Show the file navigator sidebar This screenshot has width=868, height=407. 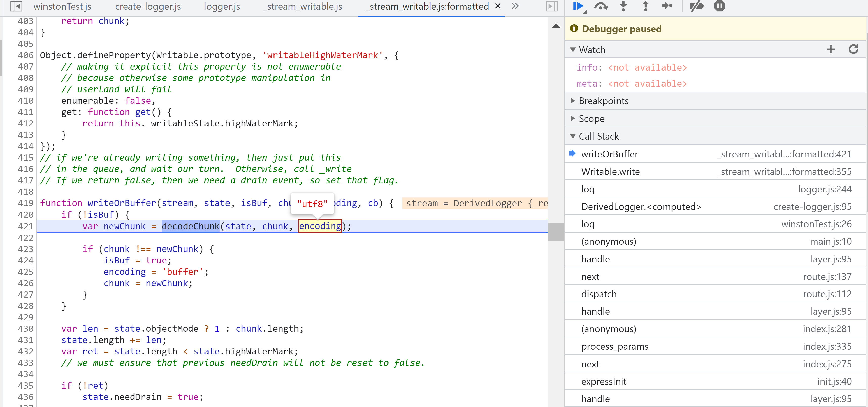point(16,6)
